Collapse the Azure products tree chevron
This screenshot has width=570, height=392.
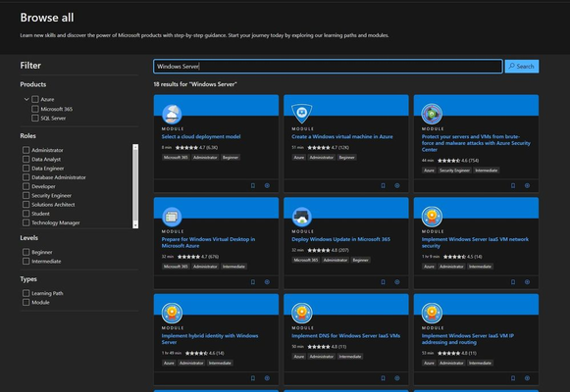click(x=26, y=99)
